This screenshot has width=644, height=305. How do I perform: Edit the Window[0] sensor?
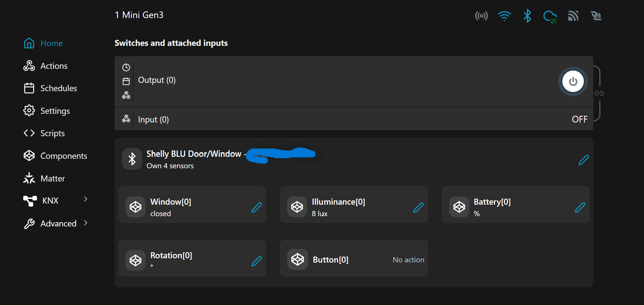257,208
